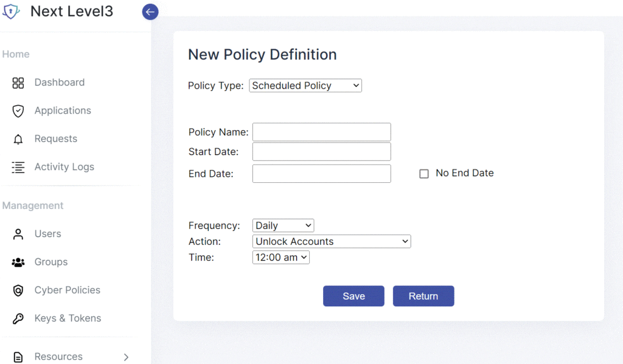Click the Next Level3 shield logo
623x364 pixels.
pyautogui.click(x=11, y=12)
